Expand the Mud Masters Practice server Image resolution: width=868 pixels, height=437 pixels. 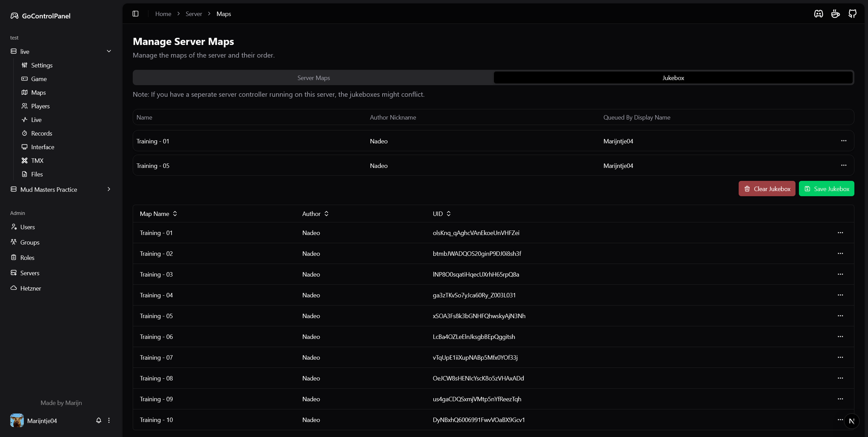[x=109, y=189]
